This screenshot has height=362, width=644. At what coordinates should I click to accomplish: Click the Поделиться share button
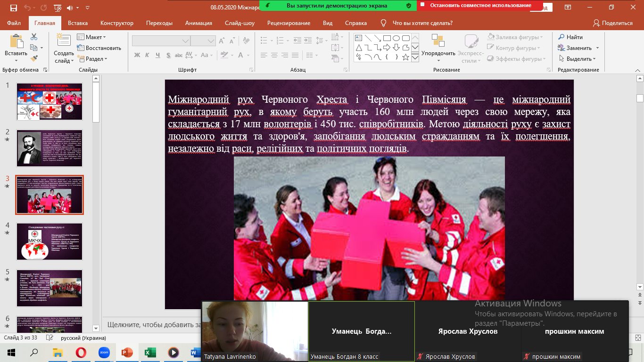[x=612, y=23]
